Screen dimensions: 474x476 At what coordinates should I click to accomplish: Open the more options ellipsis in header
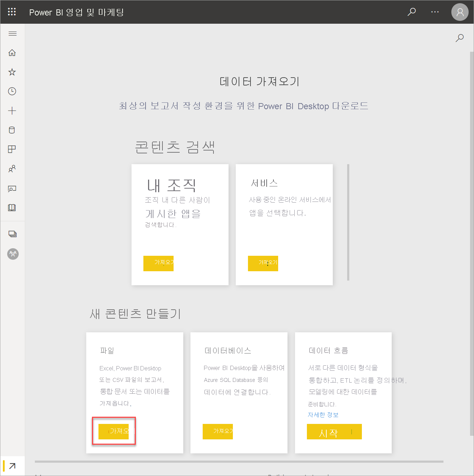[x=435, y=12]
